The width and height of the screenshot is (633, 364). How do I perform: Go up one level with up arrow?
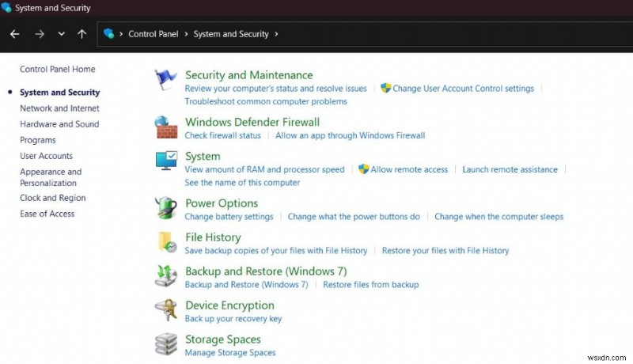pos(82,34)
